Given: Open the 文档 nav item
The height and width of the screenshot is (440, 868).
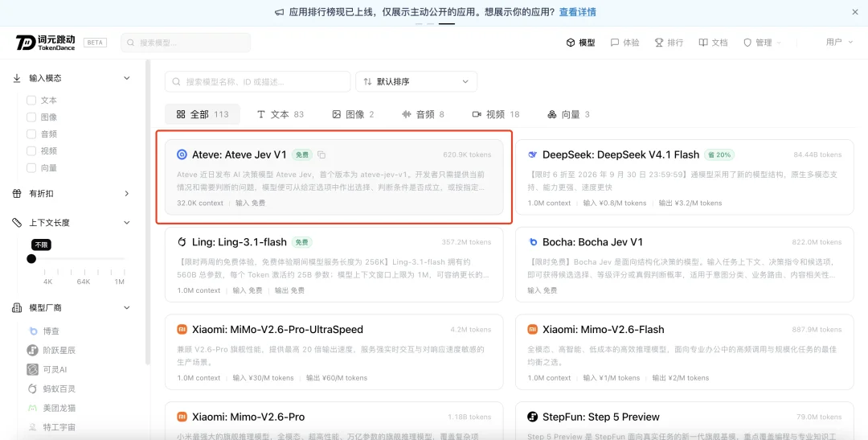Looking at the screenshot, I should (713, 43).
